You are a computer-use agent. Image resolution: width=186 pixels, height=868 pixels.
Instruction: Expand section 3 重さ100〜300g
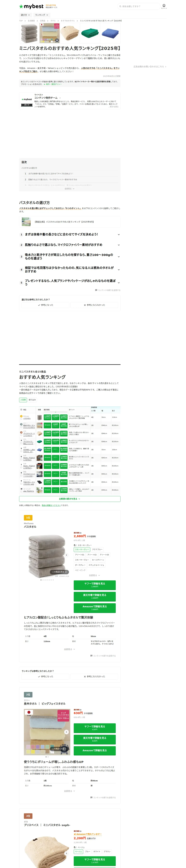(x=70, y=256)
